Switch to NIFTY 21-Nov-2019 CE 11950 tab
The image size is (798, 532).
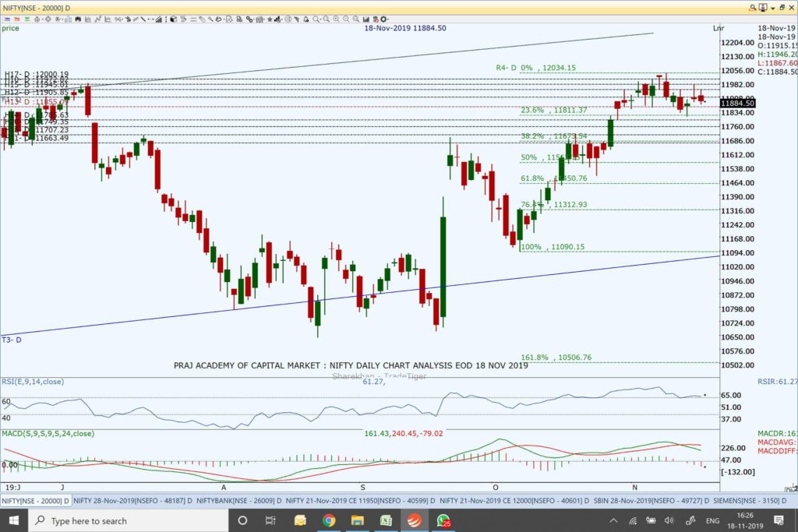360,501
